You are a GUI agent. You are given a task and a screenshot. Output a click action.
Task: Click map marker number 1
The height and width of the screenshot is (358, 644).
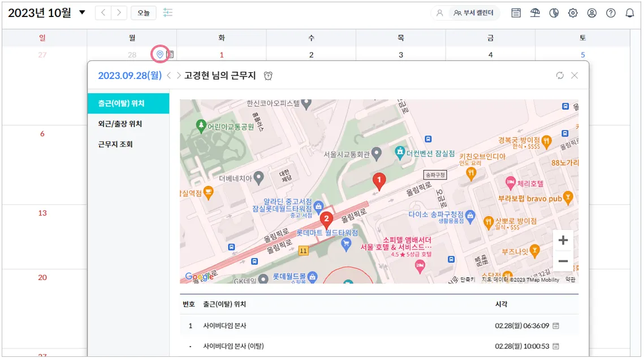(x=379, y=181)
